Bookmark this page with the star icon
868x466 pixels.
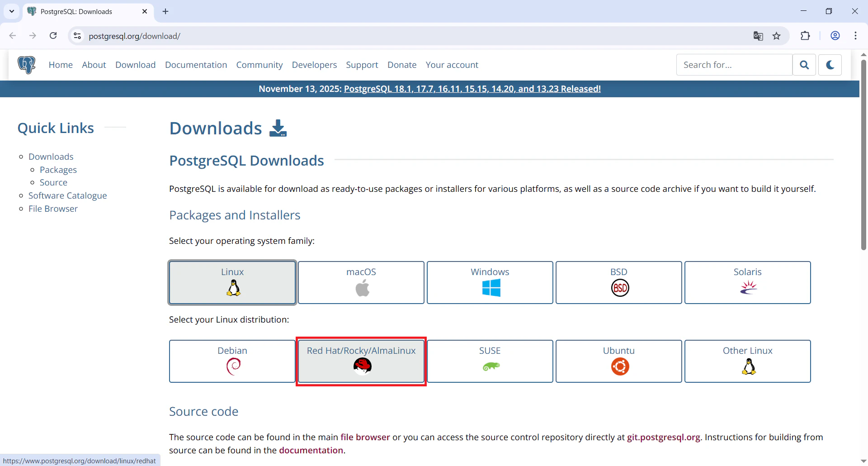click(x=777, y=36)
